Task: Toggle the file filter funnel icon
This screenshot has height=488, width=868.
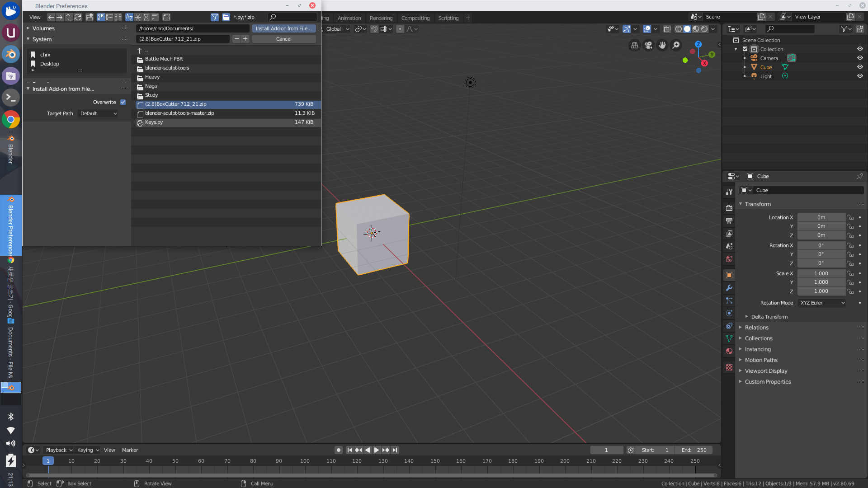Action: click(215, 17)
